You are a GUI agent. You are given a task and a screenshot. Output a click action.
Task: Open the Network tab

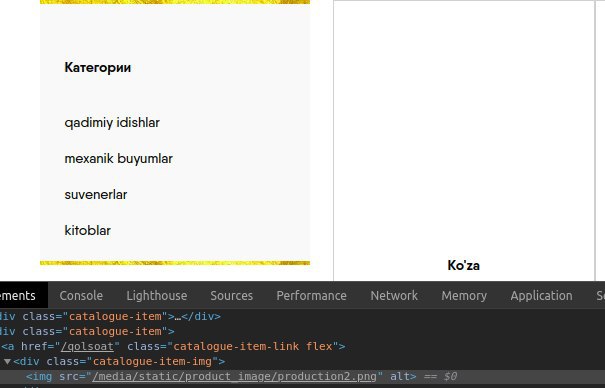coord(394,295)
